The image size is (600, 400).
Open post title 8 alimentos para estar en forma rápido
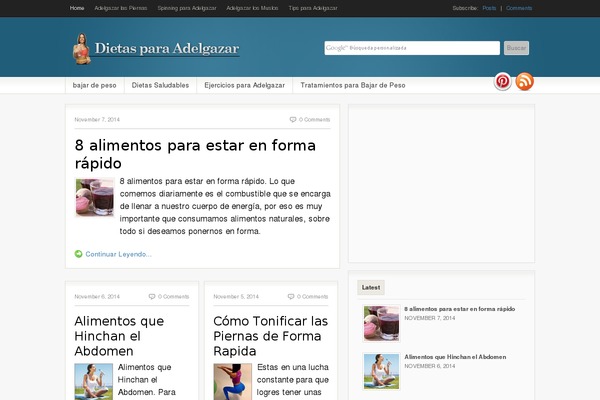point(195,154)
